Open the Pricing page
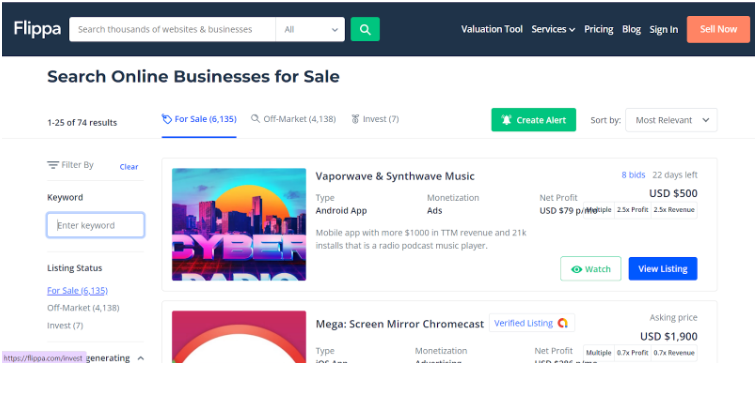This screenshot has width=755, height=395. pyautogui.click(x=599, y=29)
